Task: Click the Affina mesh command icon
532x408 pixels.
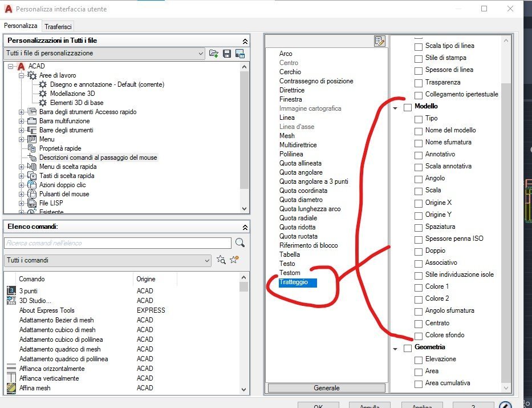Action: [x=11, y=388]
